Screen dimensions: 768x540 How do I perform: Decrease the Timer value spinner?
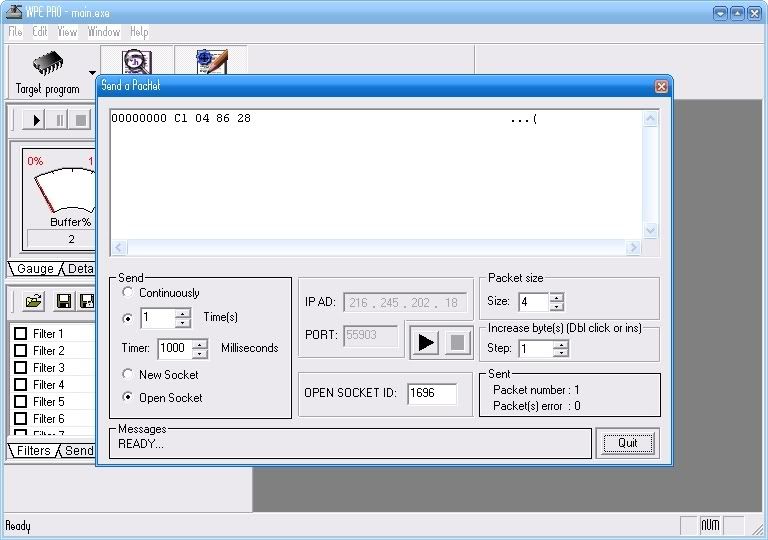pyautogui.click(x=200, y=354)
